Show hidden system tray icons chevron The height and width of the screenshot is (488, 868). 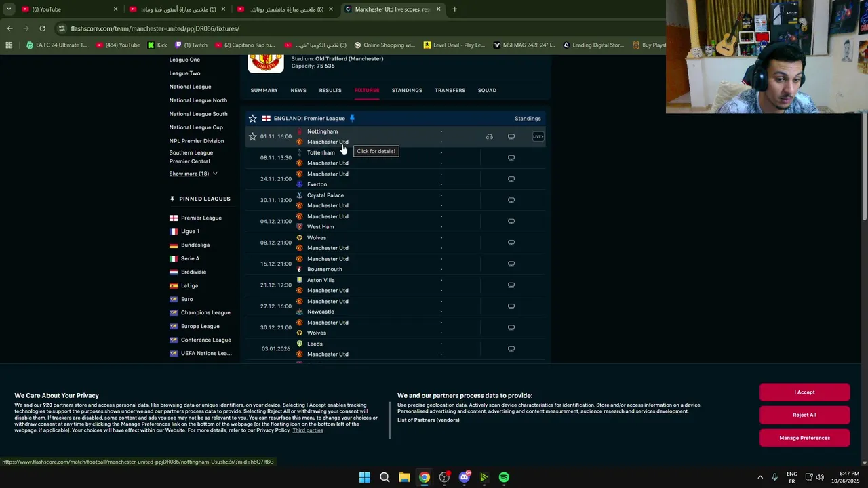click(x=760, y=477)
